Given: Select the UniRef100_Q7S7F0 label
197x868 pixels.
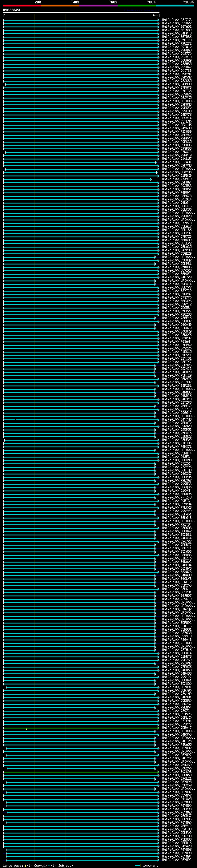Looking at the screenshot, I should click(177, 298).
